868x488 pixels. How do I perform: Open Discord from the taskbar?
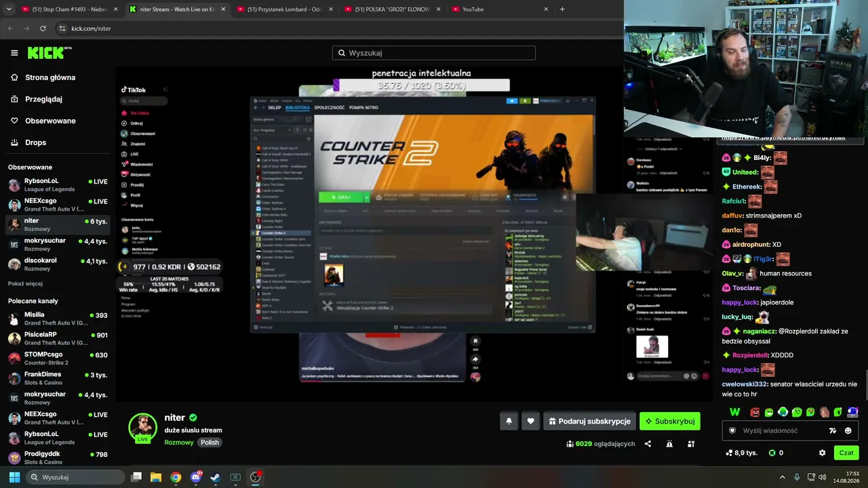196,477
